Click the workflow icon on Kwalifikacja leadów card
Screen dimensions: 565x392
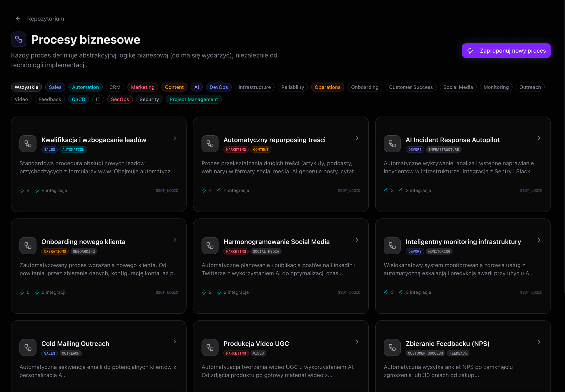coord(28,144)
